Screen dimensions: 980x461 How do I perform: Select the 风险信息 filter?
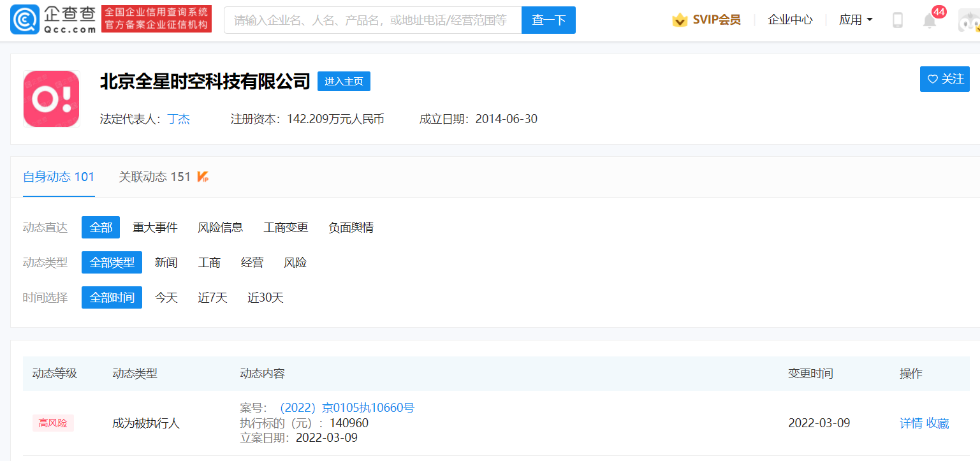coord(221,227)
